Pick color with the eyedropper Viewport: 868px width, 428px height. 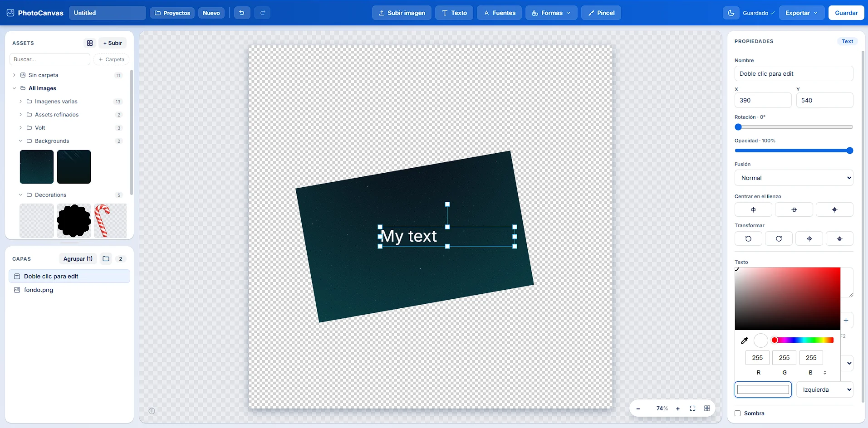744,340
